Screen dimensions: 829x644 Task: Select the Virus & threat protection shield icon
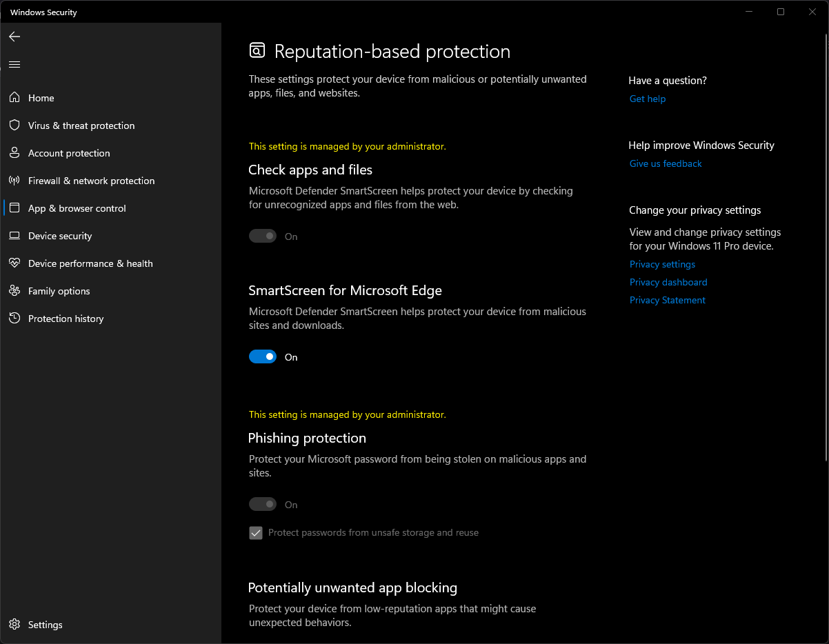pyautogui.click(x=14, y=125)
